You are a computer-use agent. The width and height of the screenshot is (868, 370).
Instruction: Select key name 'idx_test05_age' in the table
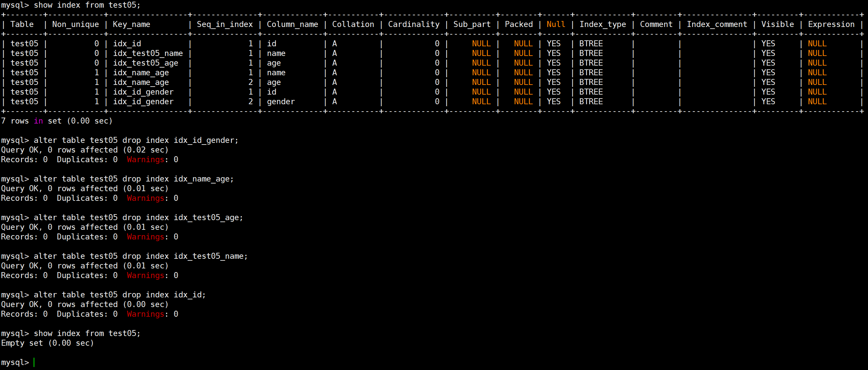pyautogui.click(x=146, y=63)
